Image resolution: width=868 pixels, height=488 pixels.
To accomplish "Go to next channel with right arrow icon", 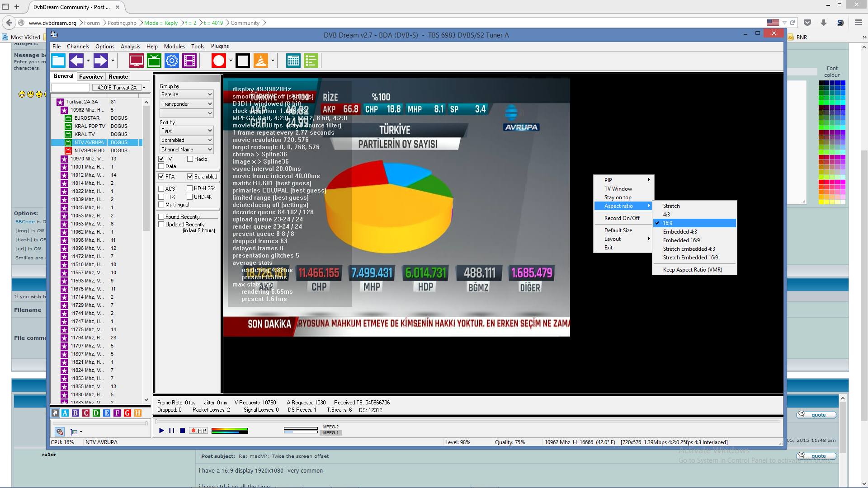I will [x=101, y=61].
